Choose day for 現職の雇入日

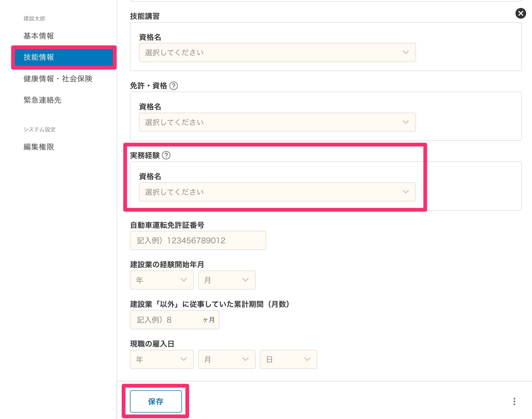pos(288,359)
